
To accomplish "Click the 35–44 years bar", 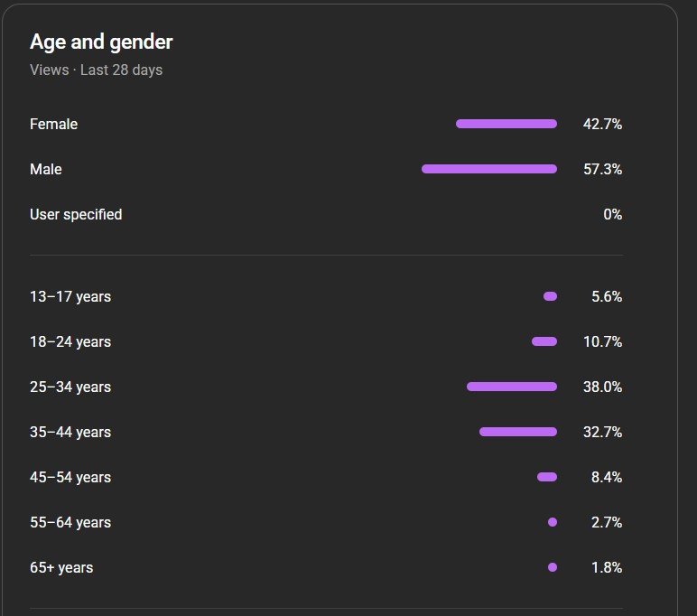I will (518, 432).
